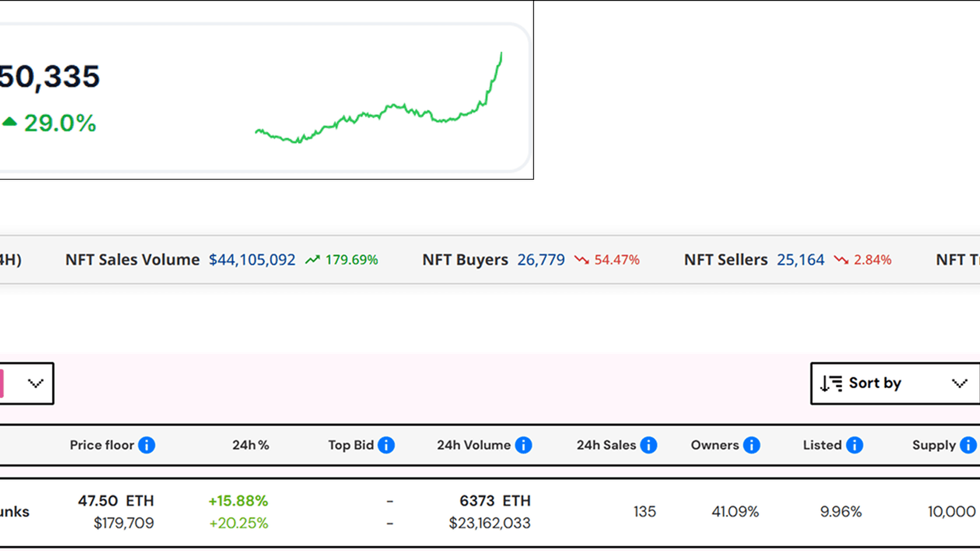The width and height of the screenshot is (980, 551).
Task: Click the info icon next to 24h Volume
Action: 523,445
